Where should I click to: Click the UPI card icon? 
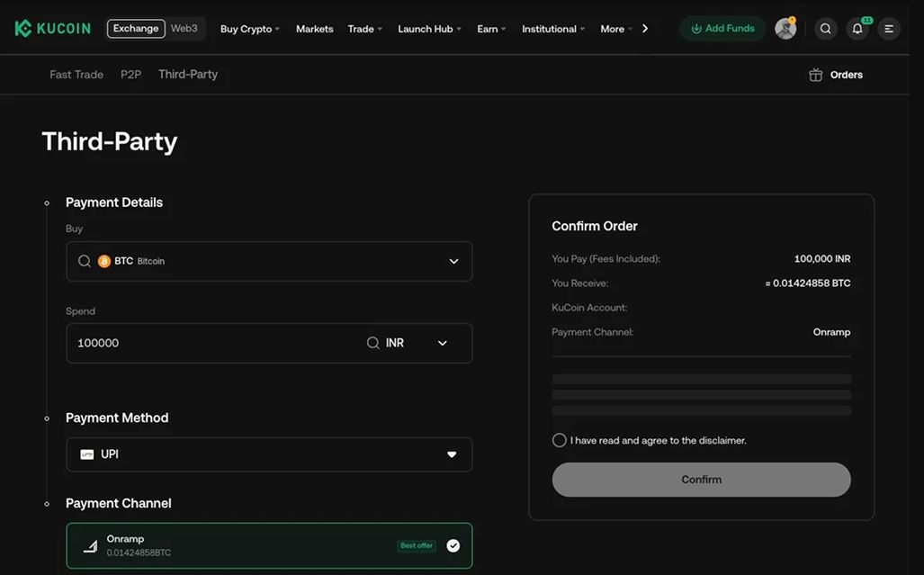[x=86, y=454]
